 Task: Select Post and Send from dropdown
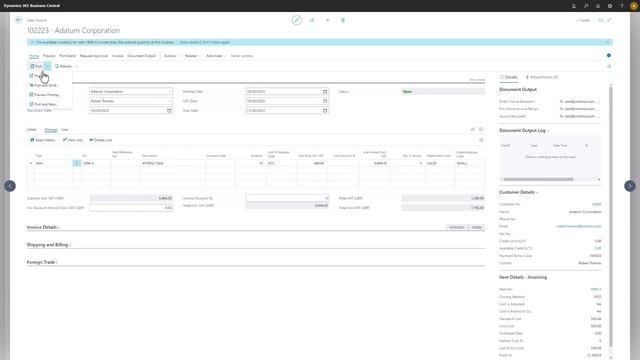click(44, 85)
